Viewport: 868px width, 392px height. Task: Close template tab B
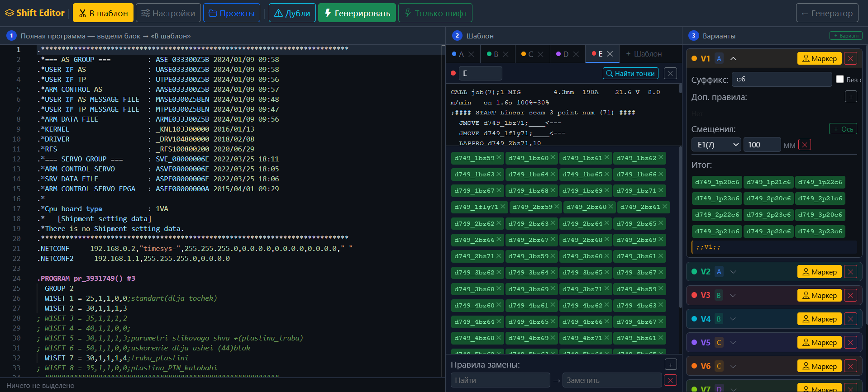pyautogui.click(x=506, y=54)
